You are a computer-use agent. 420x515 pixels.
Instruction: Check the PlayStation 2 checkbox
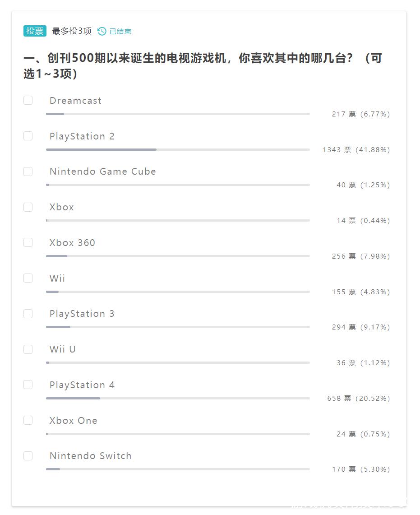[x=28, y=136]
